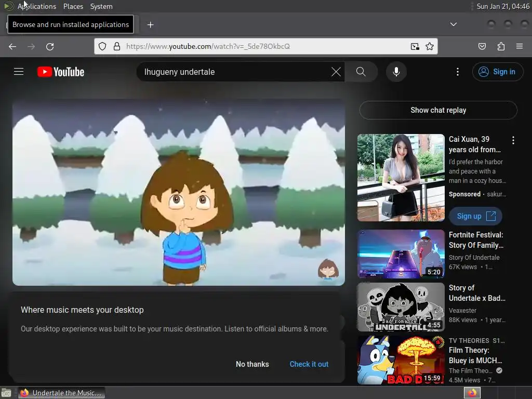
Task: Click the video player area
Action: [179, 192]
